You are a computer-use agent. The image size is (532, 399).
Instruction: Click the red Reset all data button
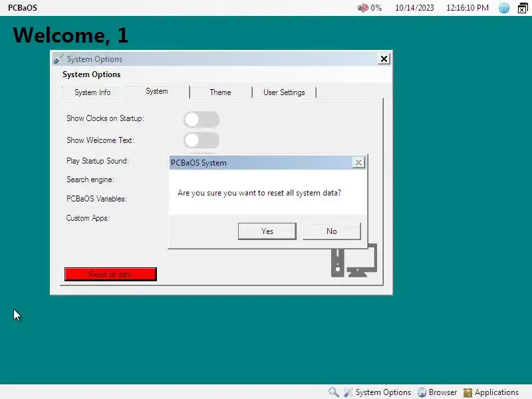110,274
